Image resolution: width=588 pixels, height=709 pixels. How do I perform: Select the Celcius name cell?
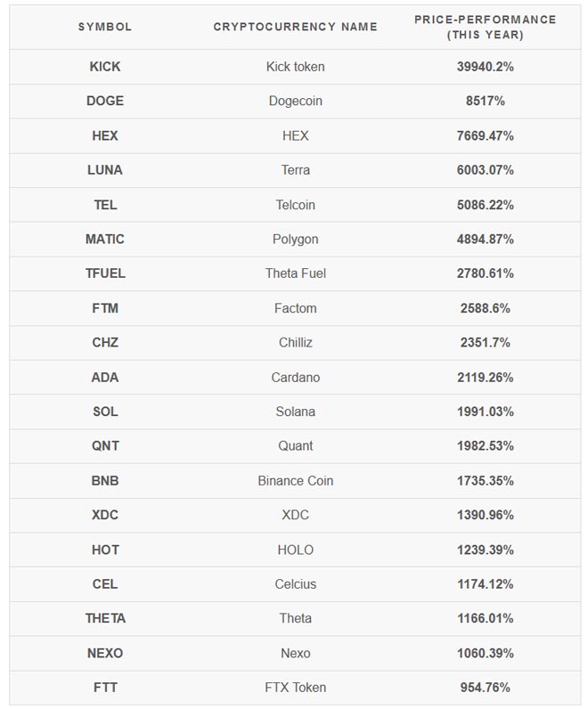pos(295,584)
